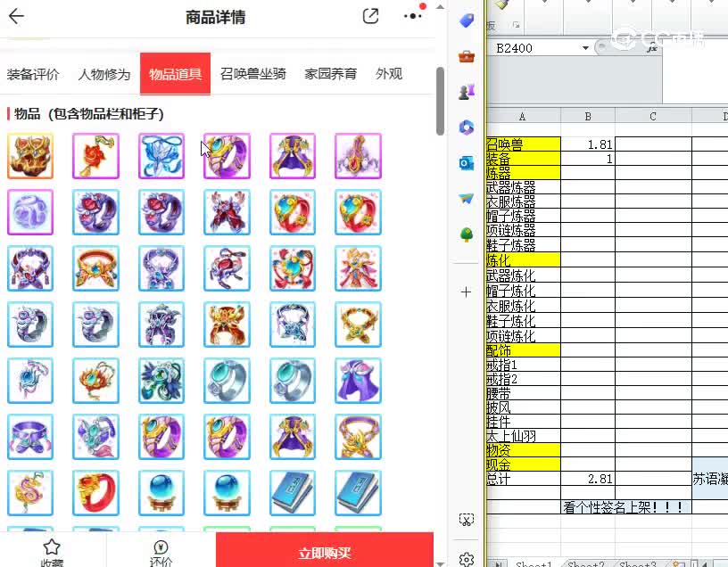Click the page scrollbar up arrow
728x567 pixels.
(x=440, y=6)
